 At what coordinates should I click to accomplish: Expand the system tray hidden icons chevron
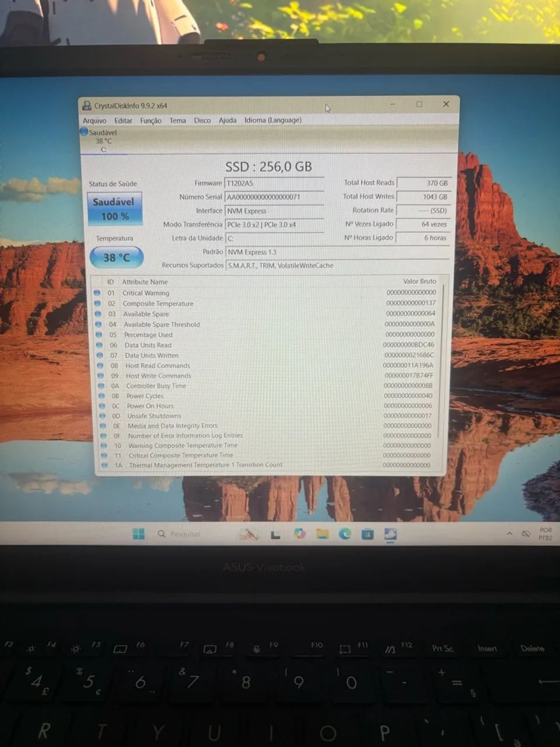tap(509, 534)
